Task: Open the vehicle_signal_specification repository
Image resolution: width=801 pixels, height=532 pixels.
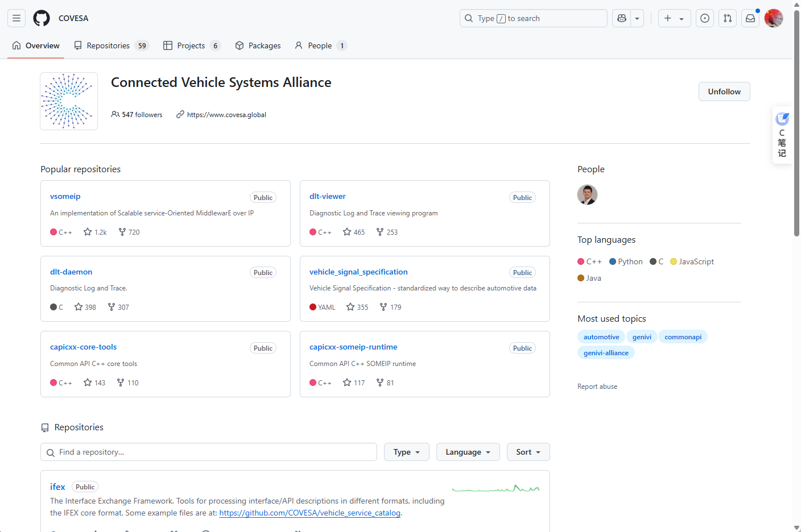Action: tap(358, 272)
